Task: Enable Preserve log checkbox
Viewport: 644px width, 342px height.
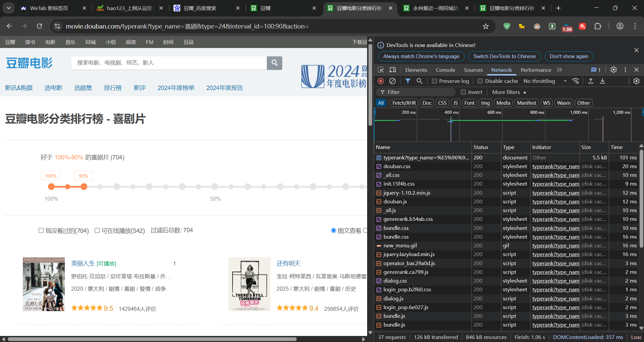Action: pos(434,81)
